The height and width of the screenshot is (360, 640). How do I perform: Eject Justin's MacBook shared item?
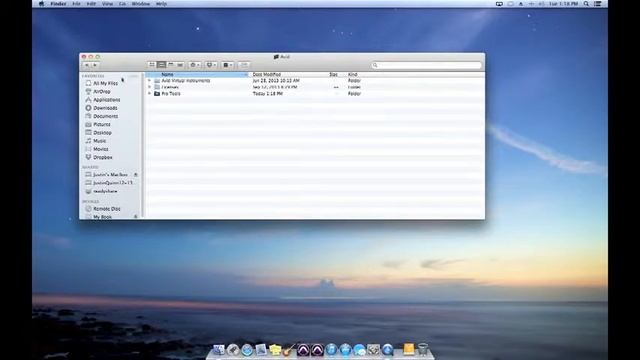pyautogui.click(x=136, y=175)
